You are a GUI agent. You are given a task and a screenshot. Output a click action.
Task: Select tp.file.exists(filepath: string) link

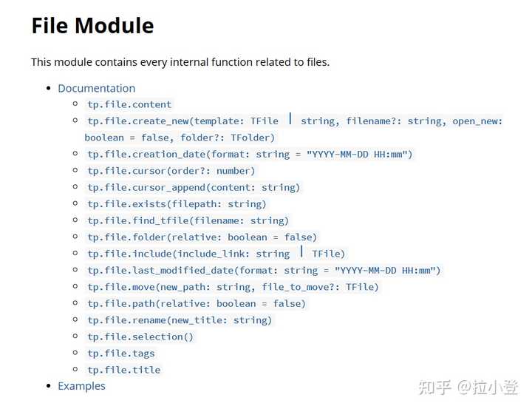[x=177, y=204]
